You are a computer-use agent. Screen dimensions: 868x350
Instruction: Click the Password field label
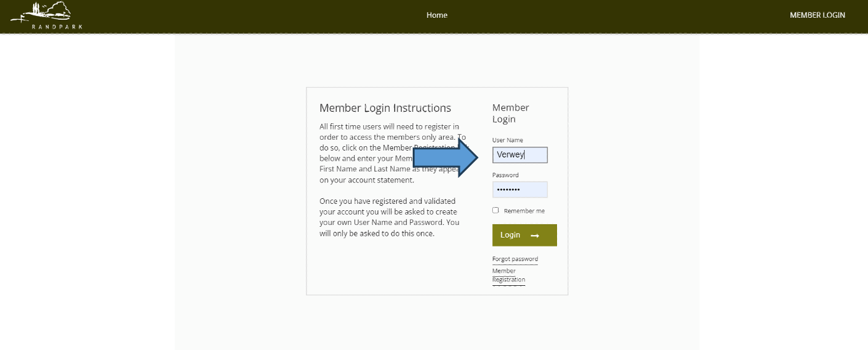click(506, 175)
